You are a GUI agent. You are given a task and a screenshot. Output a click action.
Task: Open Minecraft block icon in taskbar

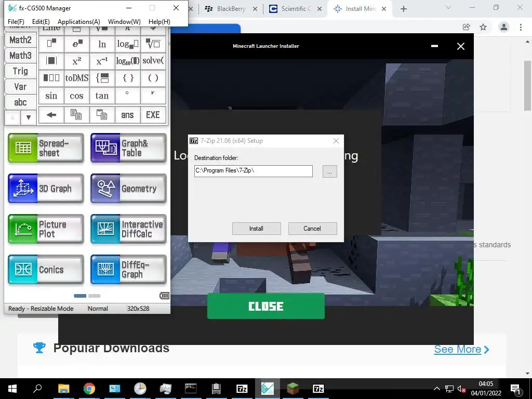click(x=293, y=389)
